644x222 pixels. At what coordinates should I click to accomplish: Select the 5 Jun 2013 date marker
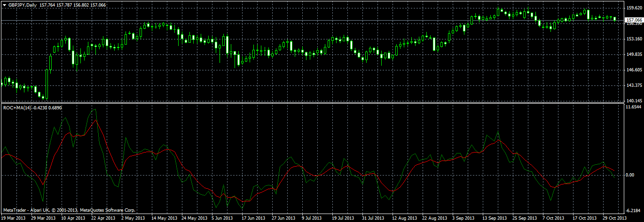point(222,218)
